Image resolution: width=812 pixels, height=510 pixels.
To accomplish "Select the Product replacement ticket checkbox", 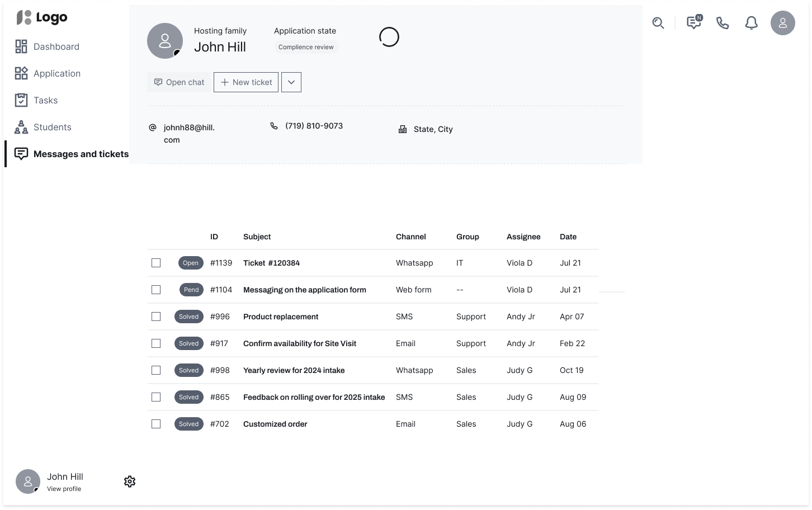I will point(156,317).
